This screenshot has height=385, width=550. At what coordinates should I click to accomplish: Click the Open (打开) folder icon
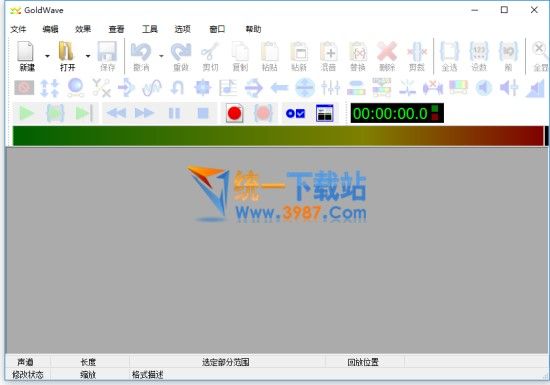tap(66, 51)
